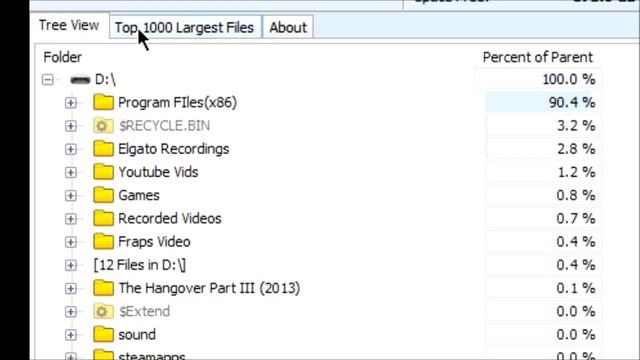640x360 pixels.
Task: Switch to the Tree View tab
Action: click(69, 25)
